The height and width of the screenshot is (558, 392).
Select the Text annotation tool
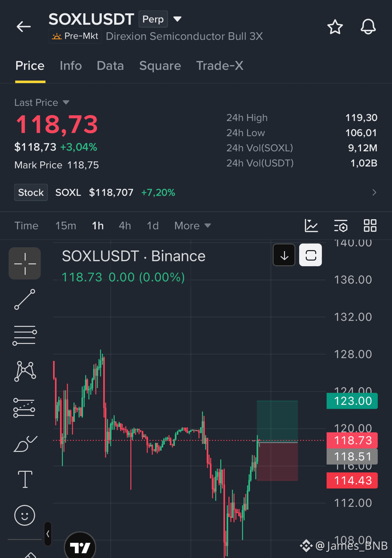click(x=25, y=479)
